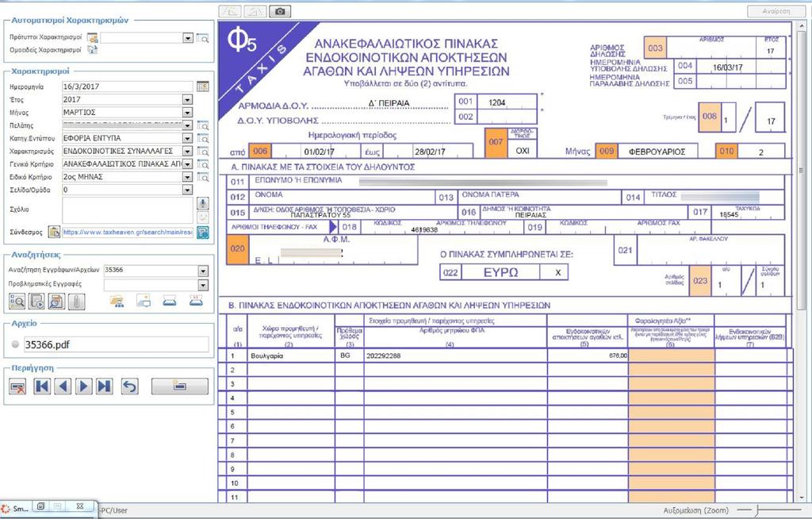Expand the Έτος dropdown showing 2017
The height and width of the screenshot is (519, 812).
187,99
